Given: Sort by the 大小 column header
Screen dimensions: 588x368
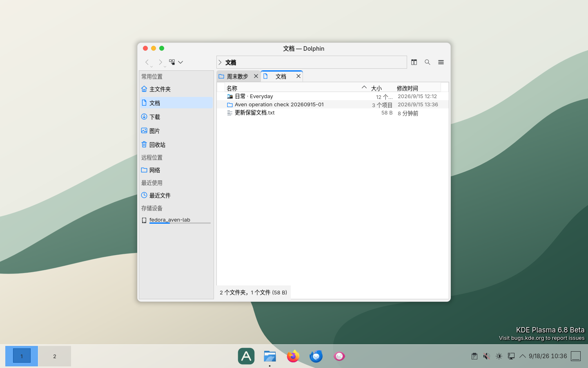Looking at the screenshot, I should [381, 88].
